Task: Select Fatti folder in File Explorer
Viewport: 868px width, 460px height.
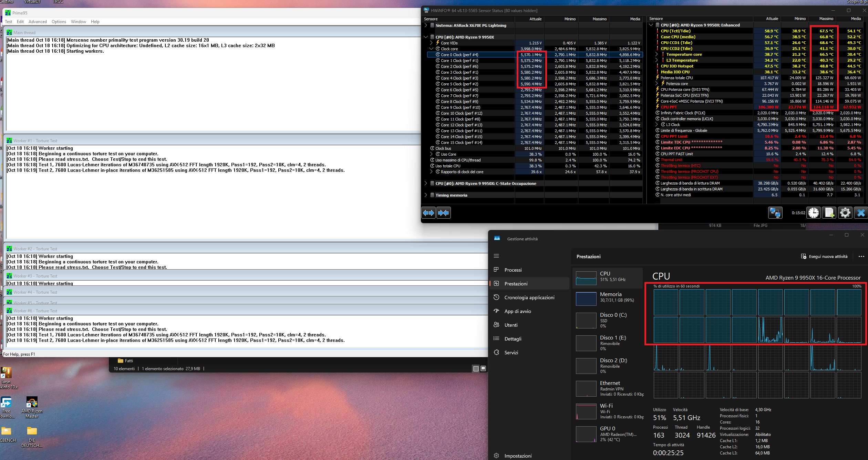Action: click(x=125, y=361)
